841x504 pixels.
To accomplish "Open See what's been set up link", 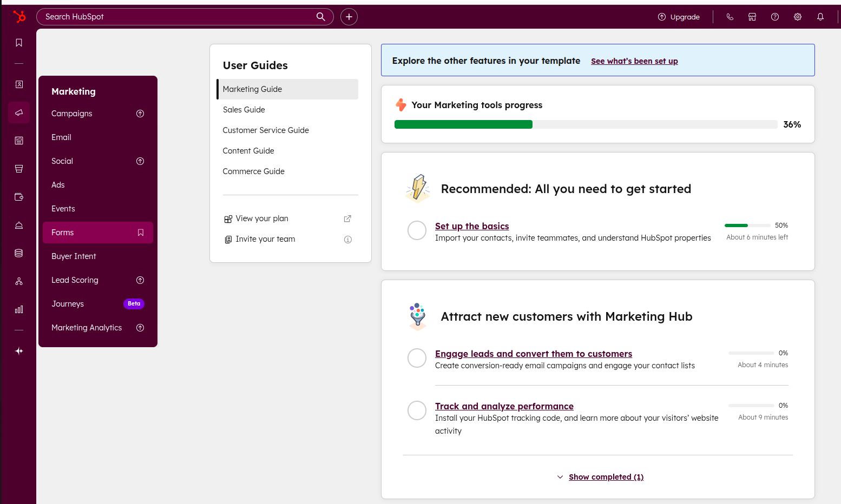I will (634, 61).
